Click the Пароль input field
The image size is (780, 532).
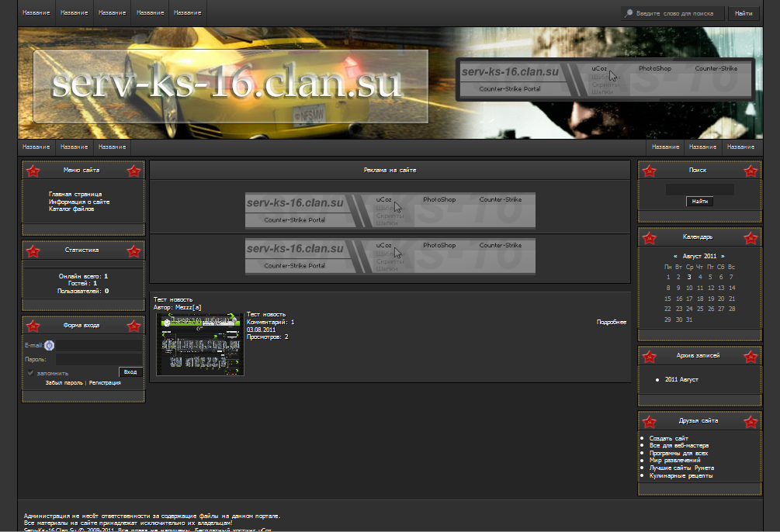pyautogui.click(x=99, y=359)
